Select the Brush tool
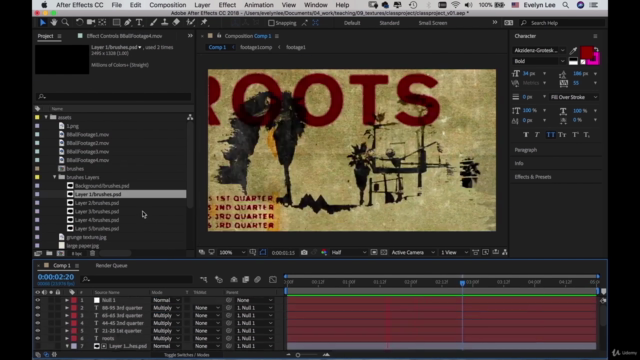Screen dimensions: 640x360 tap(153, 23)
